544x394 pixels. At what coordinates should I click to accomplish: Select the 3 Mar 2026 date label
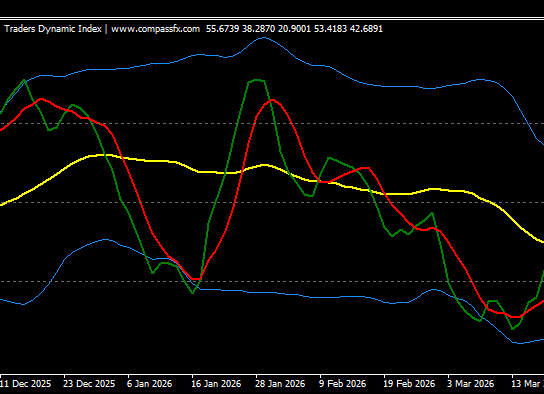pyautogui.click(x=470, y=384)
